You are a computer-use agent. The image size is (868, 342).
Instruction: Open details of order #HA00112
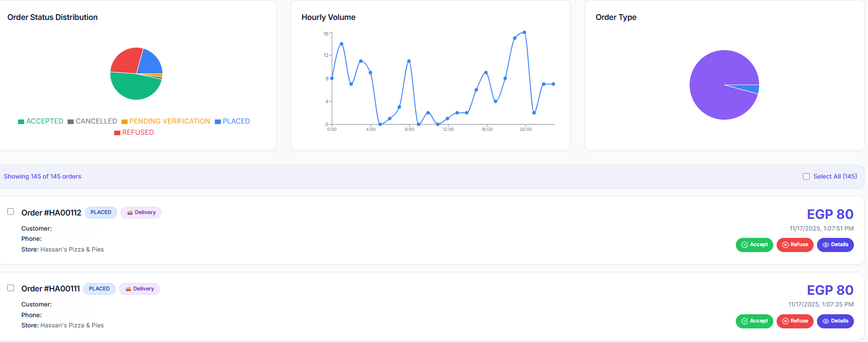coord(835,245)
